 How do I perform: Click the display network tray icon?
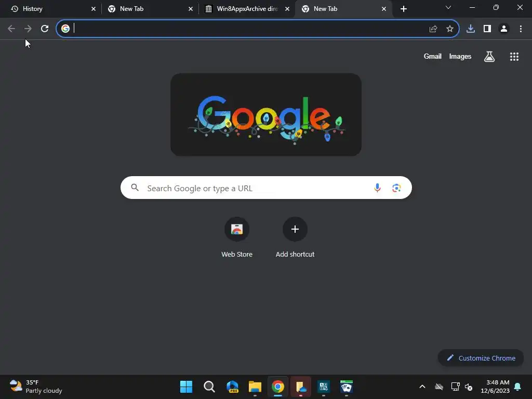(455, 387)
